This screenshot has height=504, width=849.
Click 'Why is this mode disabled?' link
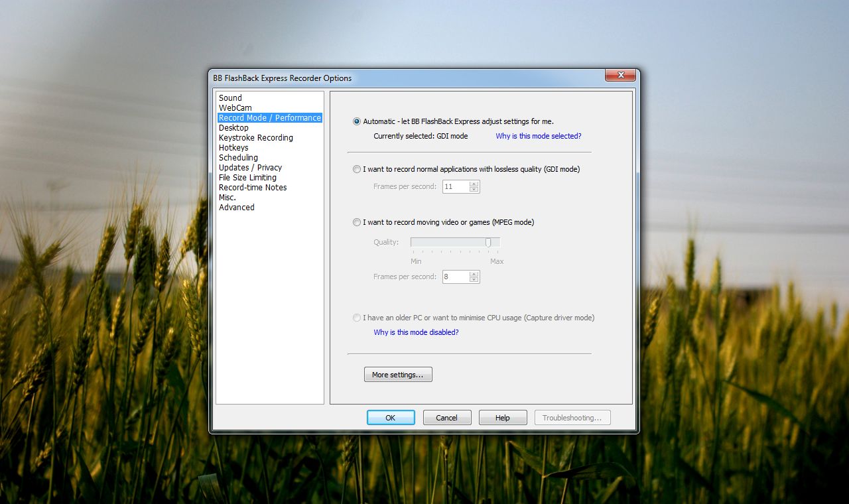point(416,332)
